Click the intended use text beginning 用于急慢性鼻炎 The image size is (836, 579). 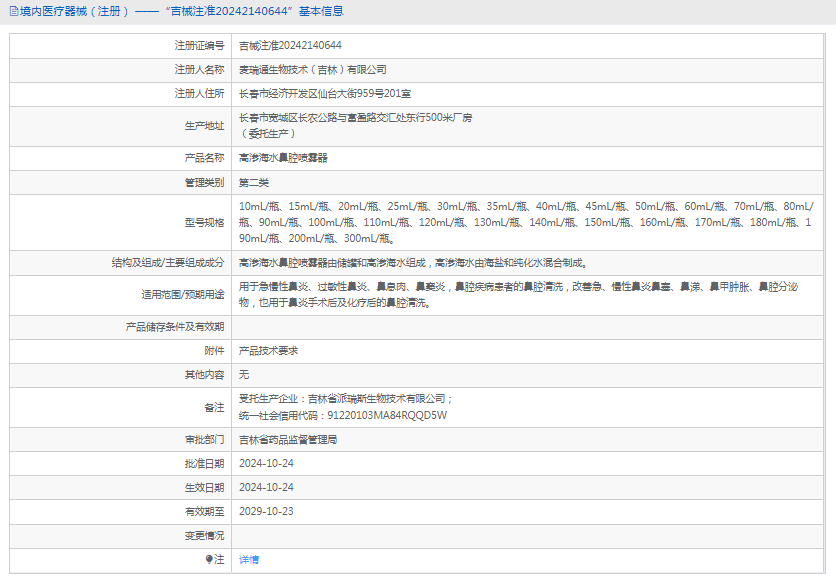coord(518,295)
